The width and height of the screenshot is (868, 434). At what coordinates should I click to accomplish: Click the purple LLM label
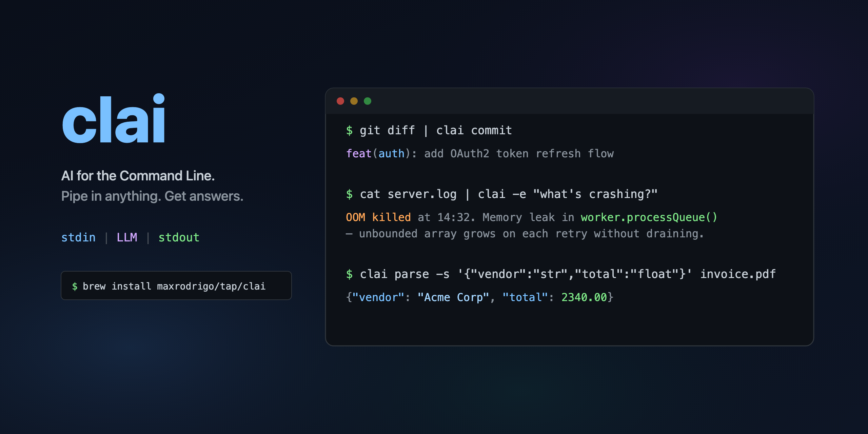click(127, 237)
